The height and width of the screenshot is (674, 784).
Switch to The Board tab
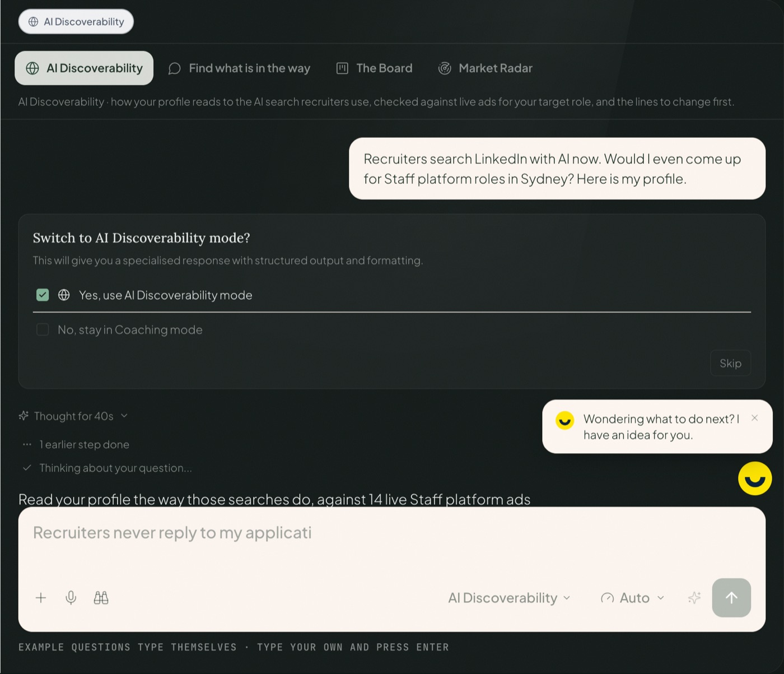click(x=374, y=68)
